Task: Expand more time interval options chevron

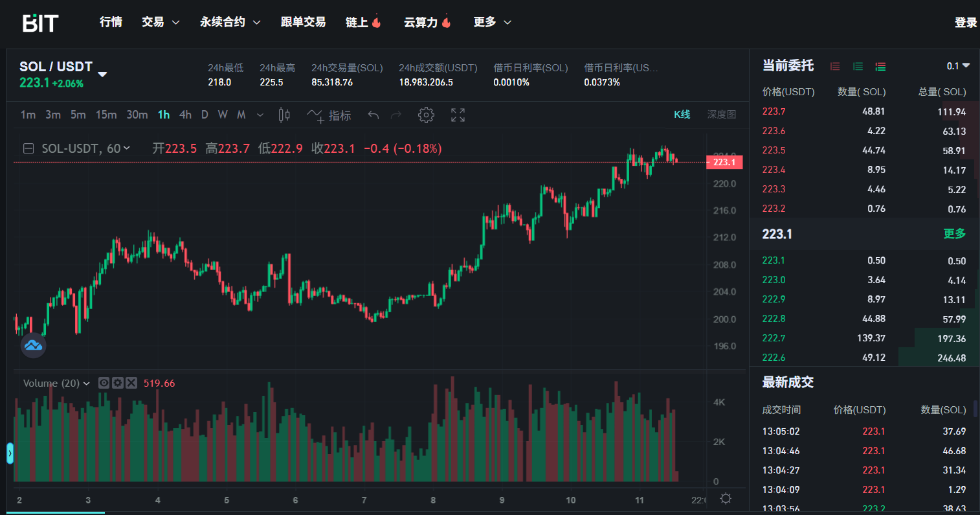Action: (x=260, y=115)
